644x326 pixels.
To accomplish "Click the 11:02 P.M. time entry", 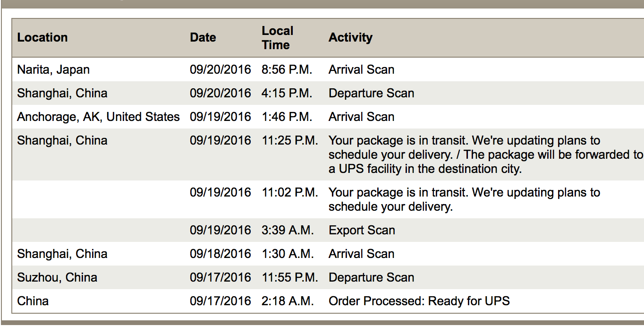I will 289,193.
